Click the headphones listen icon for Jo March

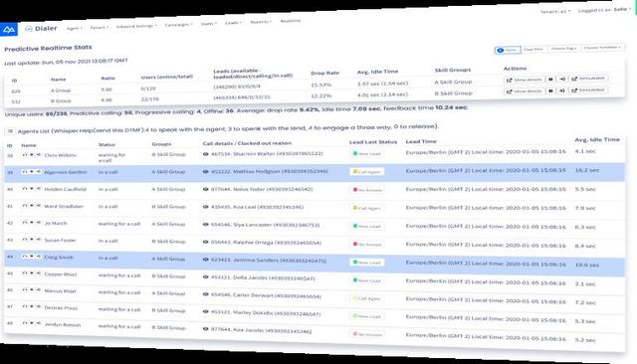25,223
